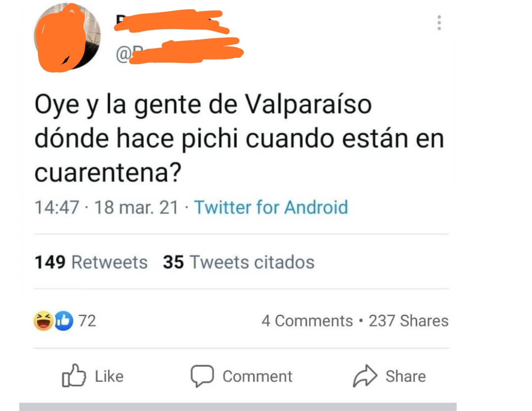
Task: View the 35 Tweets citados list
Action: pyautogui.click(x=238, y=262)
